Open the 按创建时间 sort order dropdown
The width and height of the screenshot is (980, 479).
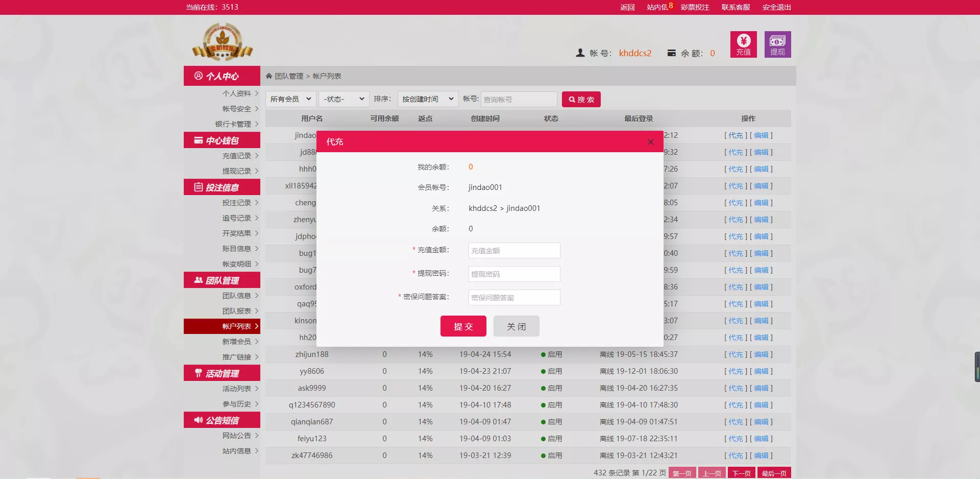[x=427, y=99]
